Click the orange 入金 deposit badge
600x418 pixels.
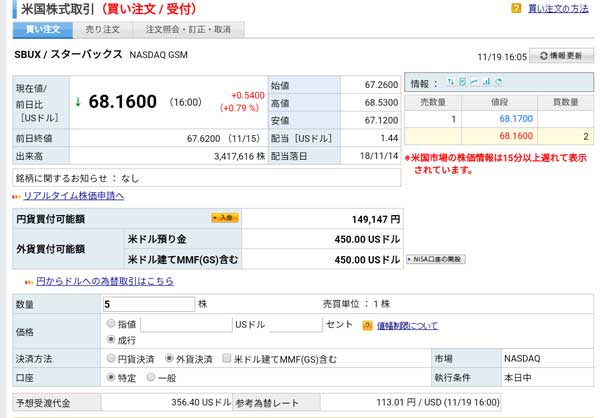225,217
